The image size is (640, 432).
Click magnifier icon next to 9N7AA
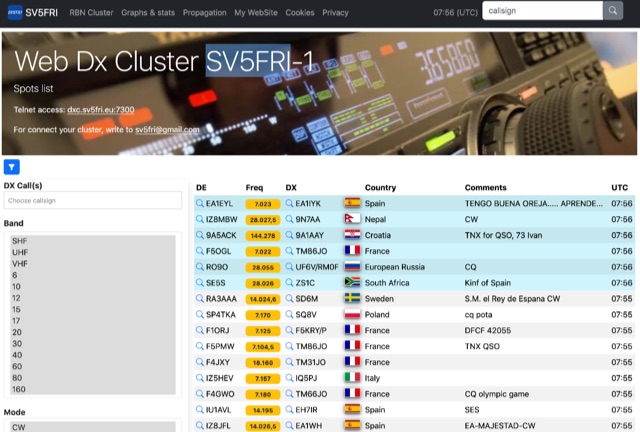291,219
